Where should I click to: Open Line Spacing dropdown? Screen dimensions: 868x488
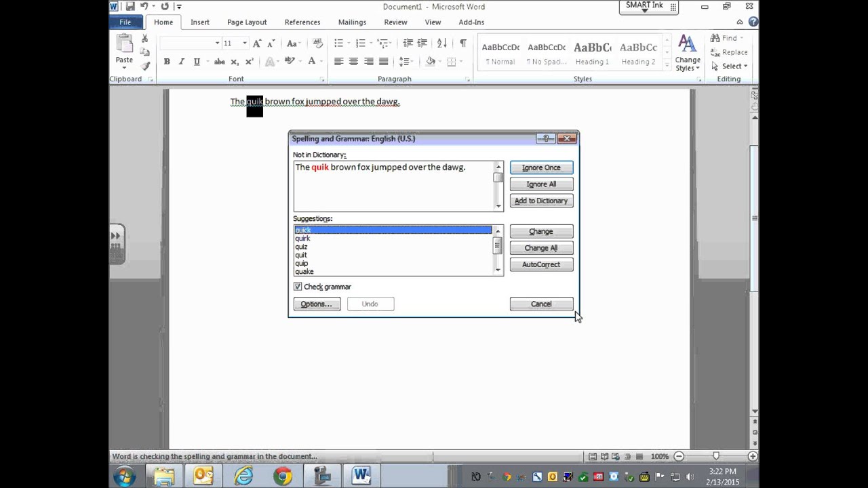(x=406, y=62)
